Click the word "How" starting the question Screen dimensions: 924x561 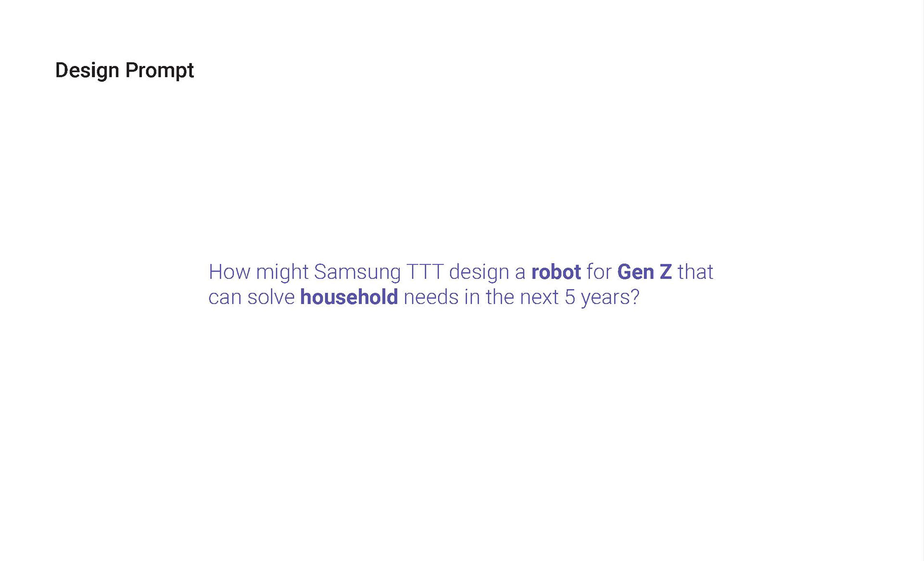[x=229, y=272]
